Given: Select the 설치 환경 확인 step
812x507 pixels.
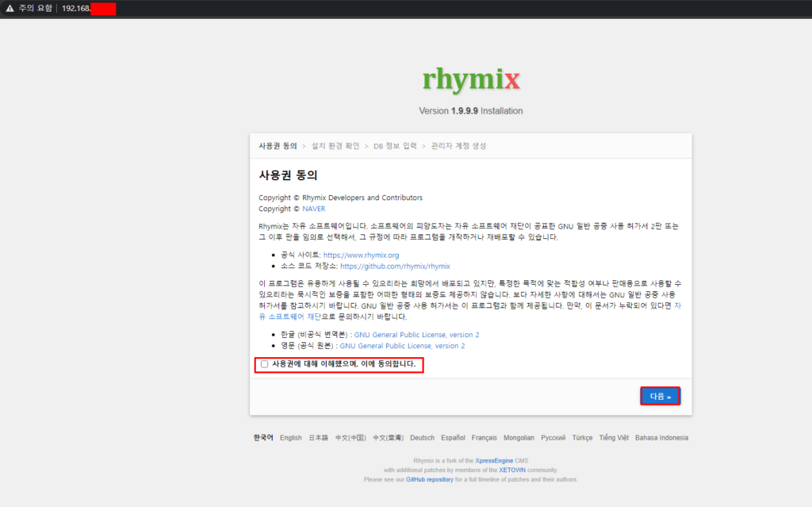Looking at the screenshot, I should [335, 146].
